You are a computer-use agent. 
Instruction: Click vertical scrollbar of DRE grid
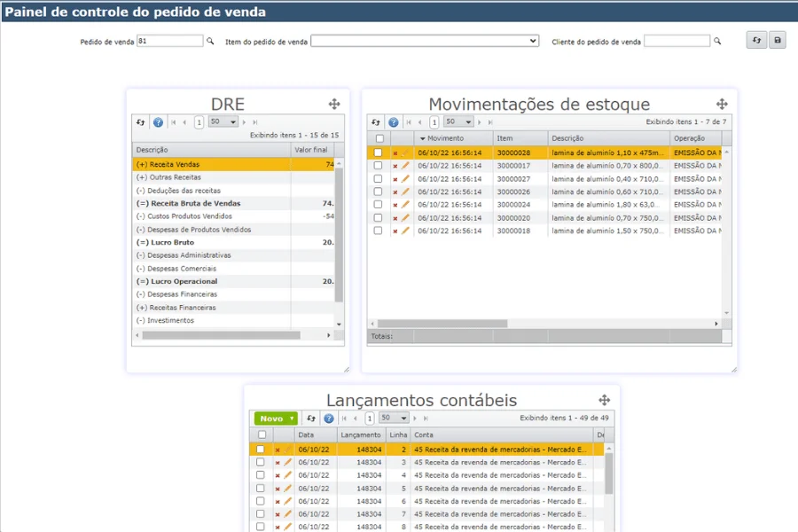pyautogui.click(x=339, y=234)
